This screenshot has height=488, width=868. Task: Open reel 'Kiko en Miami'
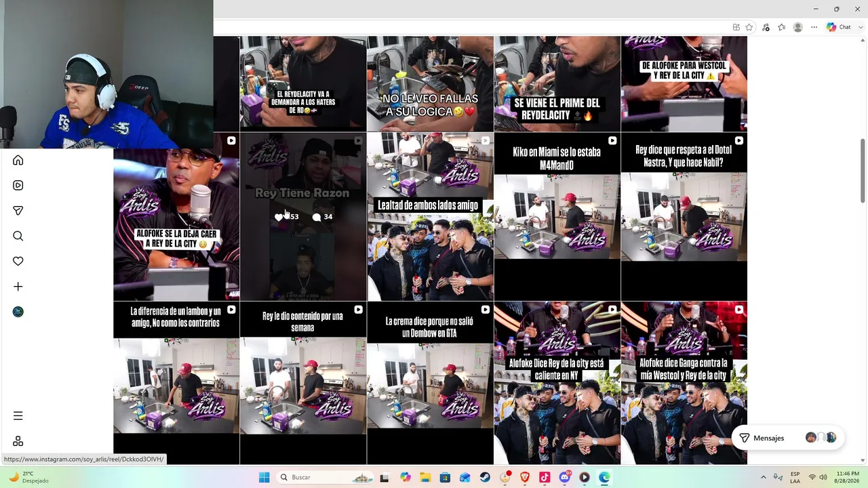point(557,217)
